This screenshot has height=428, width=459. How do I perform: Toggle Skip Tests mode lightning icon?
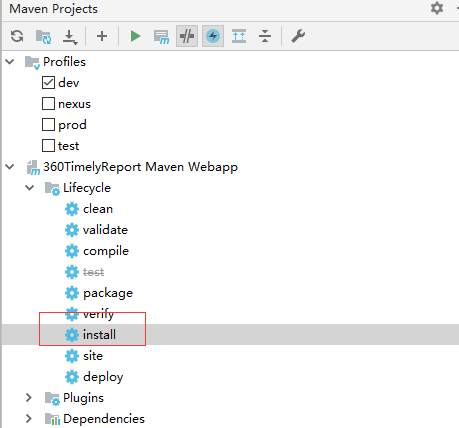pyautogui.click(x=213, y=36)
